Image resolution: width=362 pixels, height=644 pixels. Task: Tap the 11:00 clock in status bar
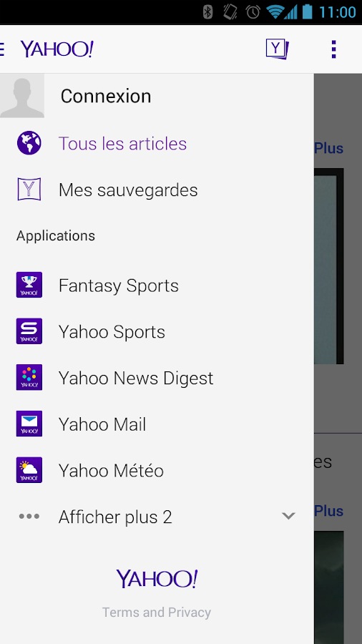338,12
